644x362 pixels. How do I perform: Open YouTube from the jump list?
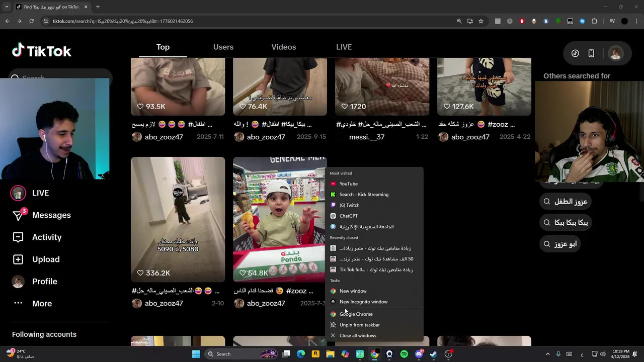374,184
